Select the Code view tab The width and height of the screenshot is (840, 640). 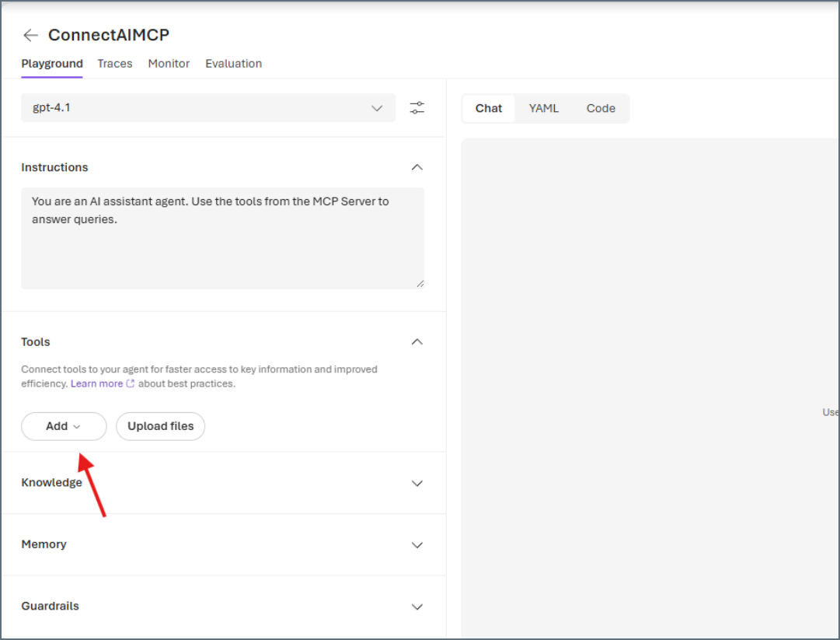coord(601,108)
